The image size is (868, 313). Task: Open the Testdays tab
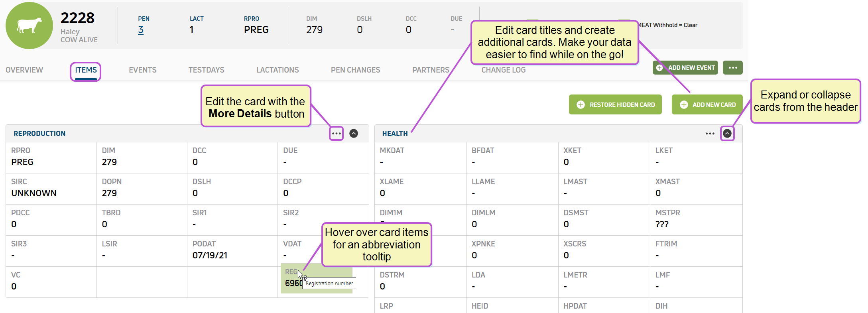point(207,70)
